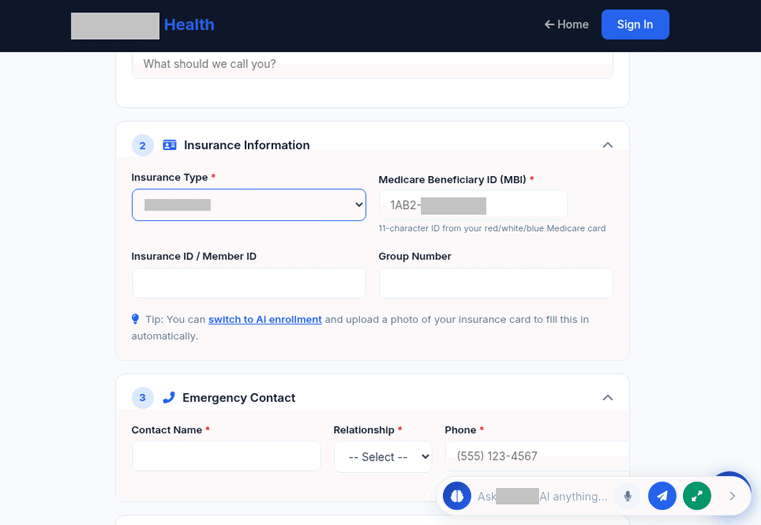Click the insurance ID card icon

coord(170,145)
